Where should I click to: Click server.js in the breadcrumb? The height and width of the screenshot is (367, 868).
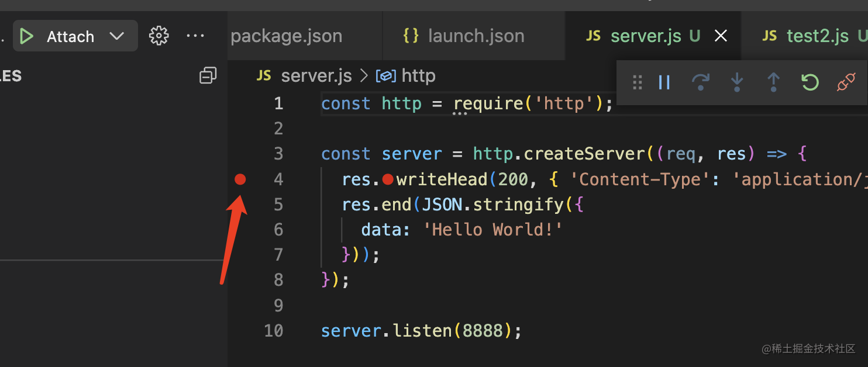[316, 76]
